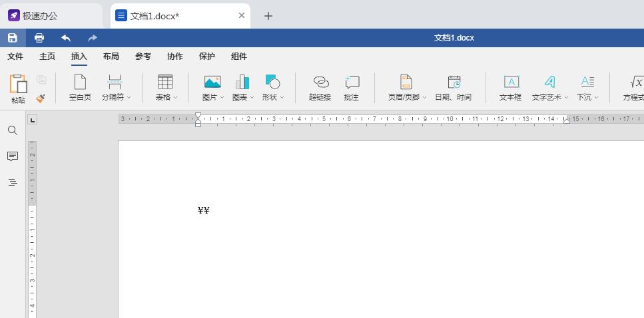Click the copy icon beside paste
The image size is (644, 318).
point(41,79)
